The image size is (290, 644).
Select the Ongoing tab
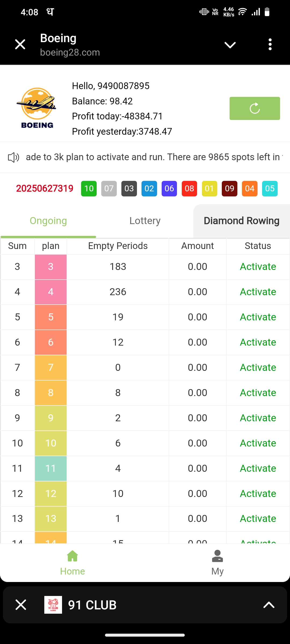pos(48,221)
